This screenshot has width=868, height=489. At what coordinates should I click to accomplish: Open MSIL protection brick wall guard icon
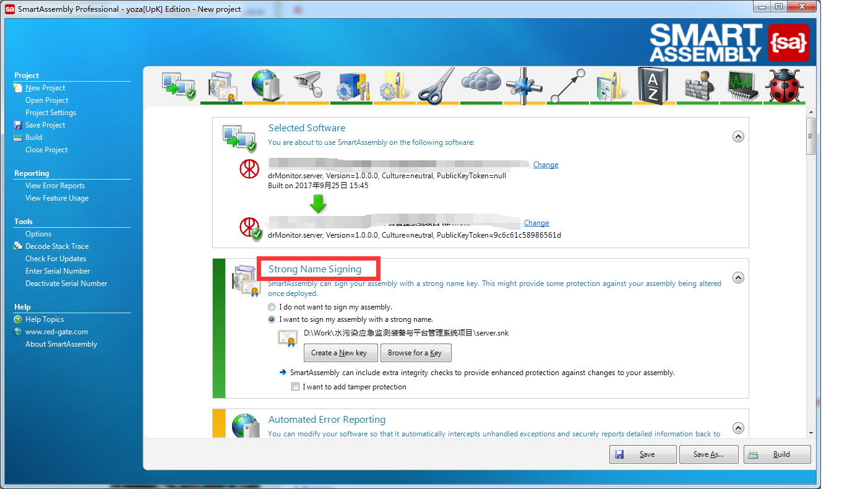pos(700,85)
